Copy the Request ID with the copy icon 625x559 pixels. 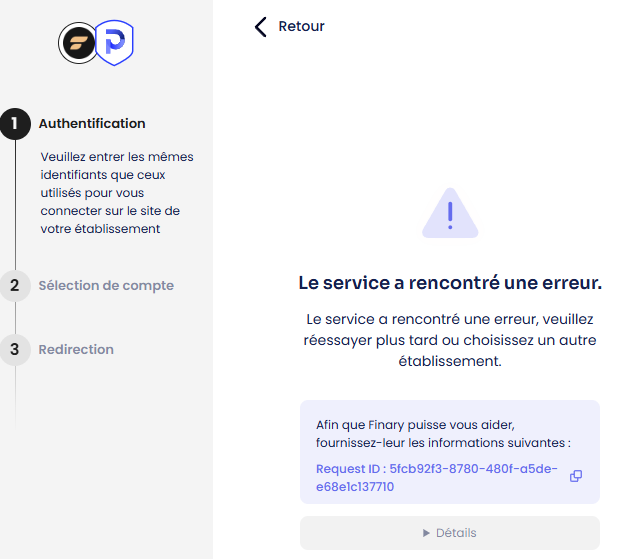[x=576, y=476]
